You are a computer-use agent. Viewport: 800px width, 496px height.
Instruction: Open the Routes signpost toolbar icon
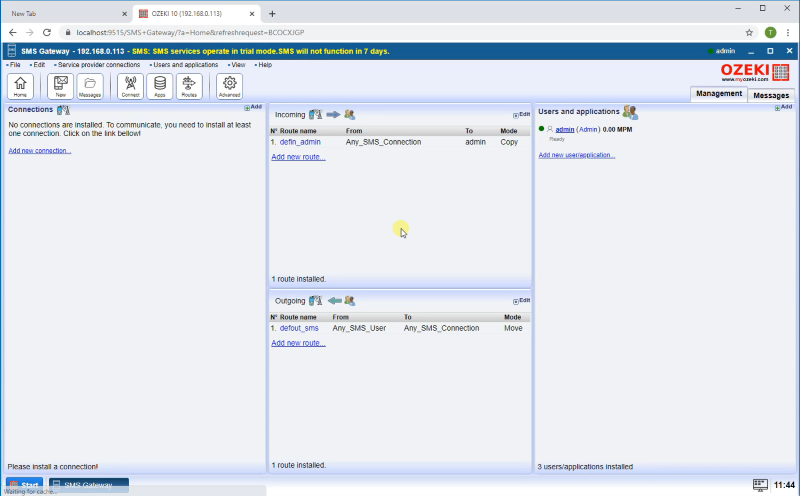tap(189, 86)
